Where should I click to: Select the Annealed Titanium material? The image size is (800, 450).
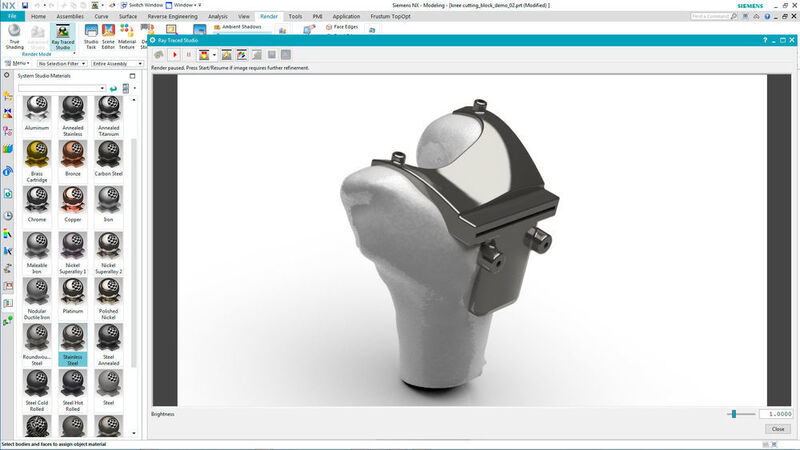108,116
